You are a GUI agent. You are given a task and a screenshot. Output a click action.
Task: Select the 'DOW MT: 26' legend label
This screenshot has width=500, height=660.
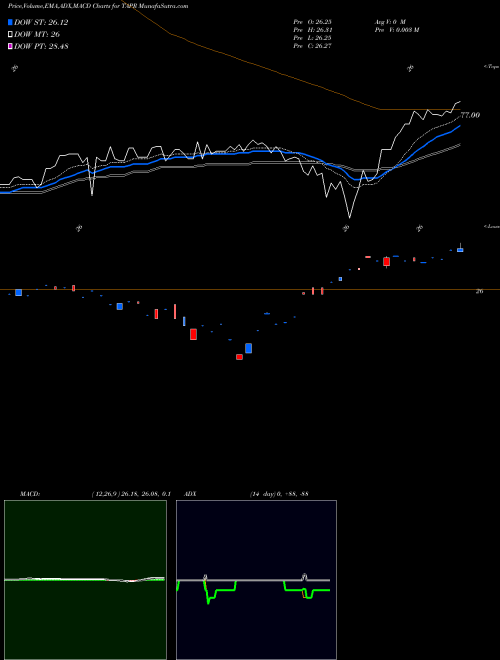37,35
